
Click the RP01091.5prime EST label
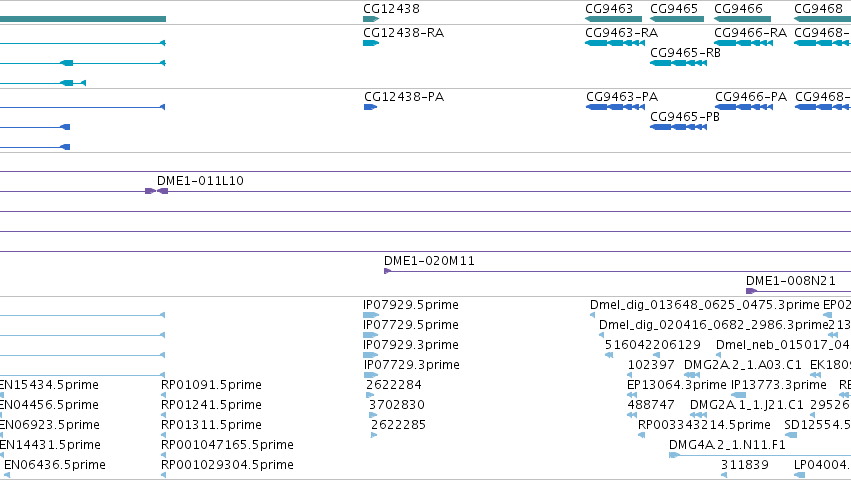pyautogui.click(x=211, y=384)
